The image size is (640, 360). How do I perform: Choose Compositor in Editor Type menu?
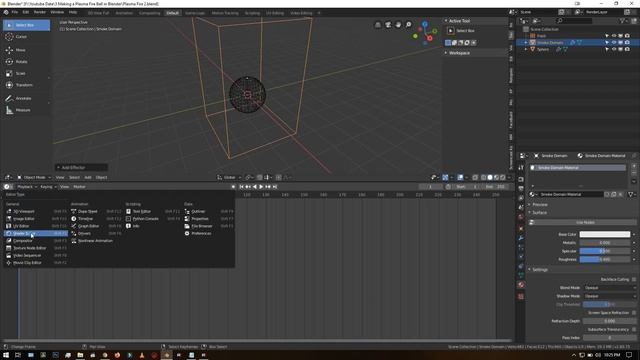(36, 241)
